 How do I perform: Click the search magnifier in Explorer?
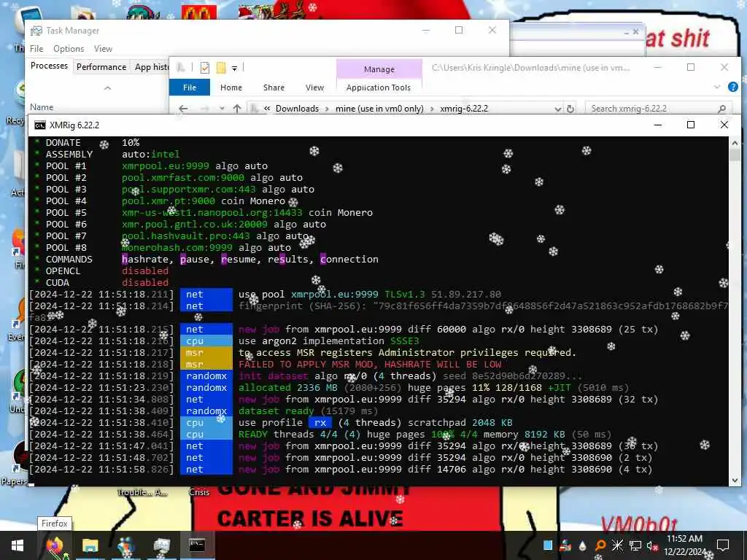click(721, 109)
